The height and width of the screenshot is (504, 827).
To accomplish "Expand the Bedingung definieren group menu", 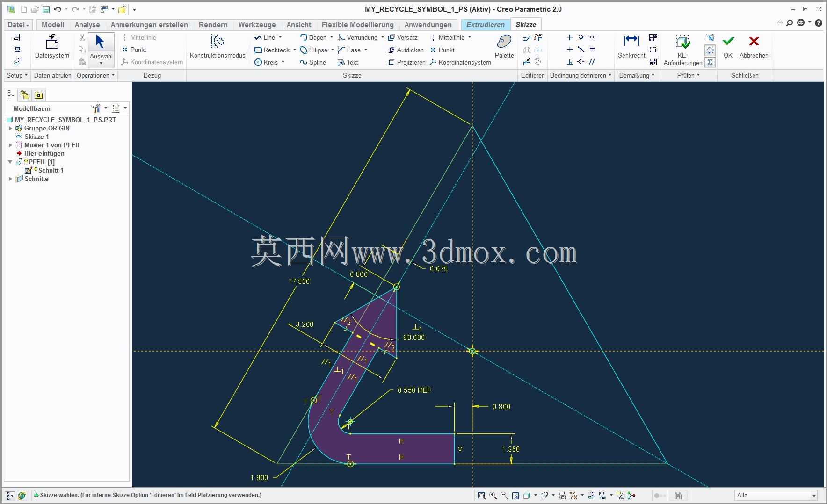I will (x=580, y=75).
